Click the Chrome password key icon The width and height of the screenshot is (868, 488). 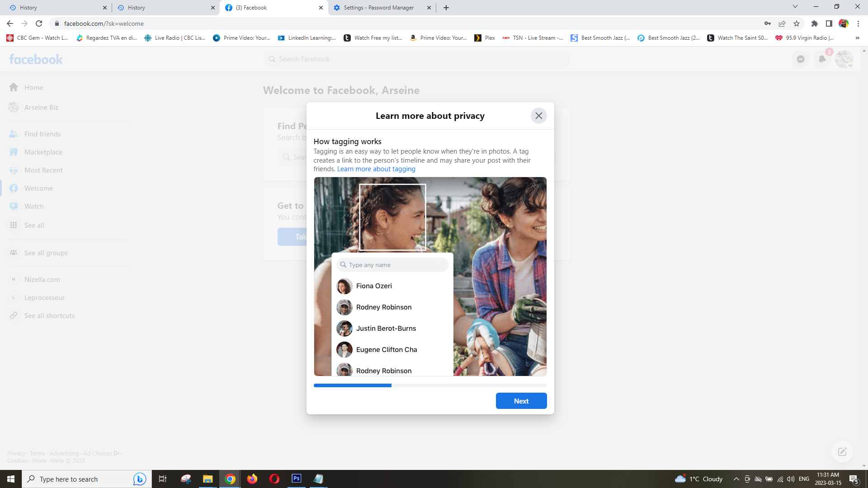click(767, 23)
